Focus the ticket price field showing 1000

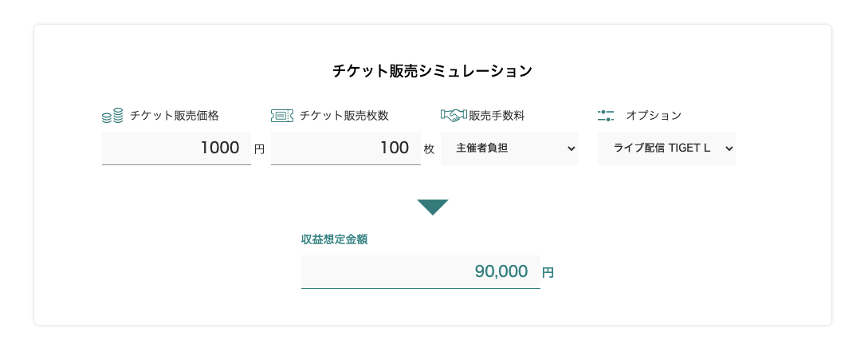pos(176,148)
